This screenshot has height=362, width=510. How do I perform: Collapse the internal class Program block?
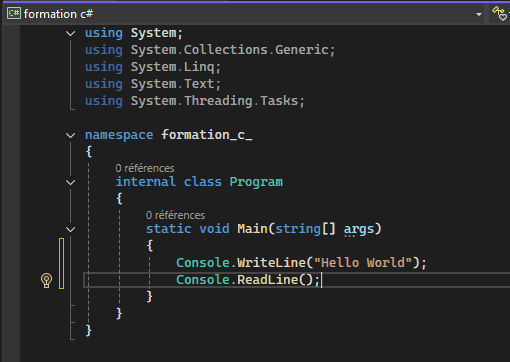(x=70, y=182)
